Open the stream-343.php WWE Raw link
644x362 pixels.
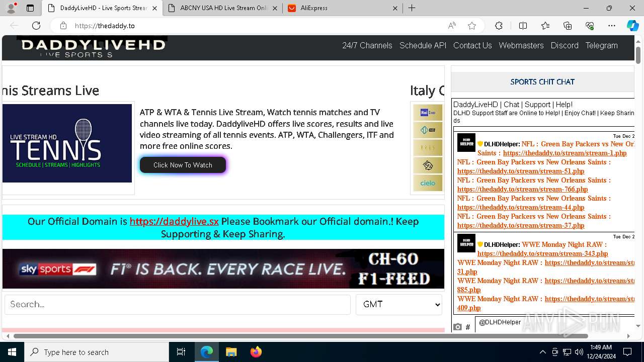[542, 253]
